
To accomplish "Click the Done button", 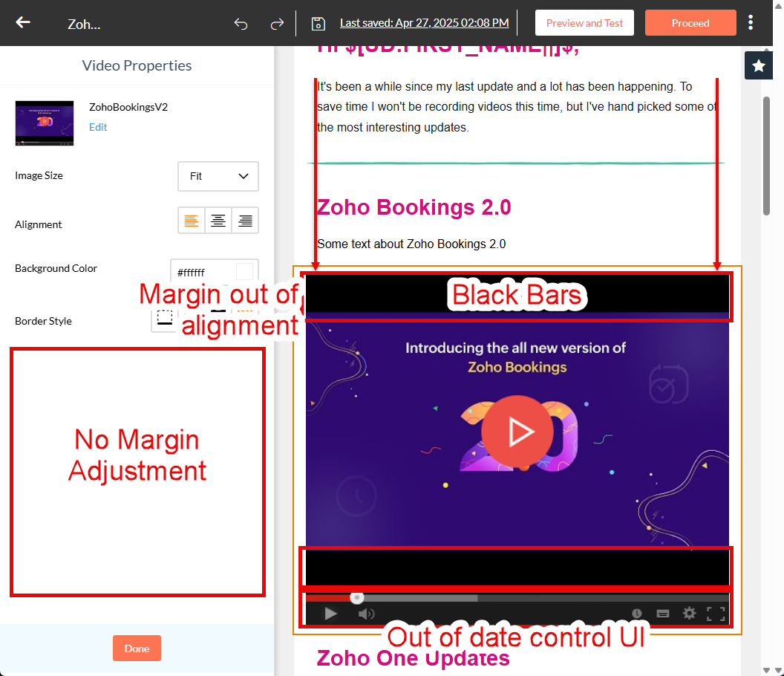I will click(137, 649).
